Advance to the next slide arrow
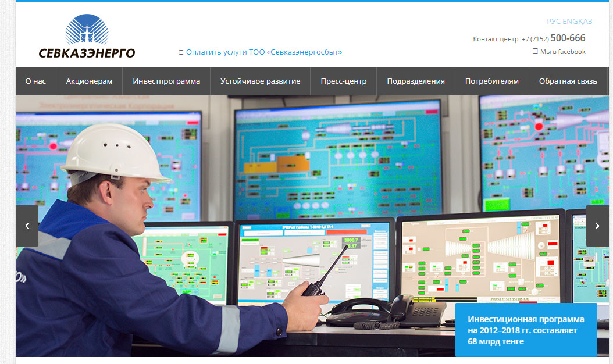Viewport: 613px width, 364px height. click(597, 226)
